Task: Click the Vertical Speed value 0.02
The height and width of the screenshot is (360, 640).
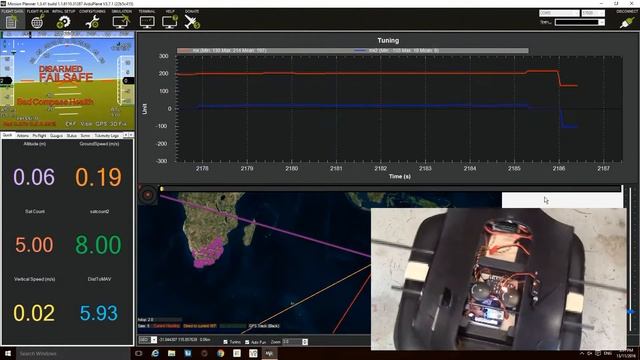Action: pyautogui.click(x=34, y=313)
